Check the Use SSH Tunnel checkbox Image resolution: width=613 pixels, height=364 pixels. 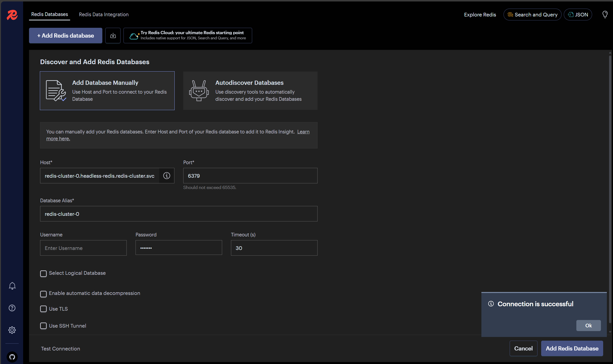click(x=43, y=326)
